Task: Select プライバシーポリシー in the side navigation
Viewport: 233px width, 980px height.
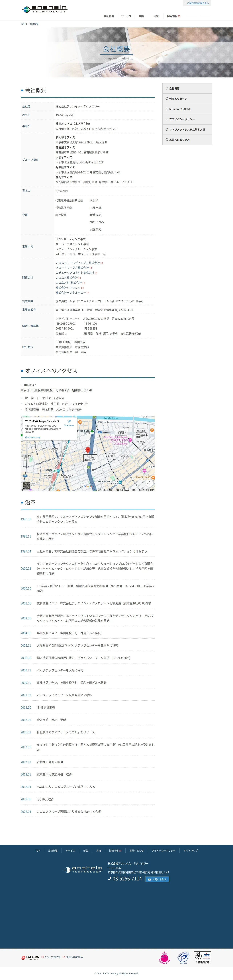Action: [x=187, y=119]
